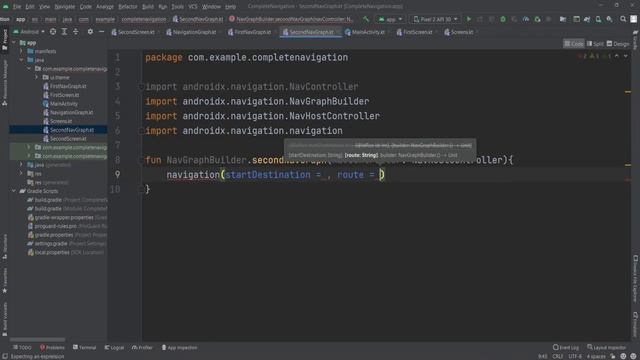This screenshot has height=360, width=640.
Task: Open the Pixel 2 API 30 device dropdown
Action: click(x=435, y=19)
